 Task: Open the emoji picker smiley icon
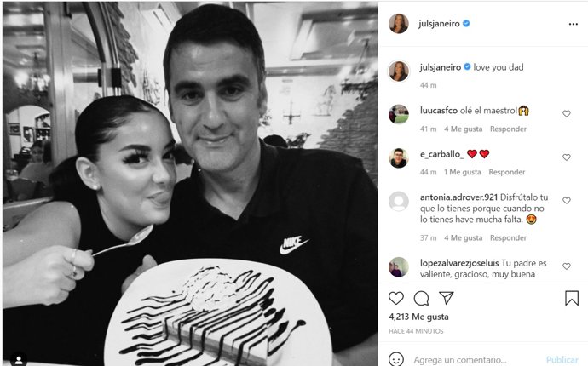[396, 360]
